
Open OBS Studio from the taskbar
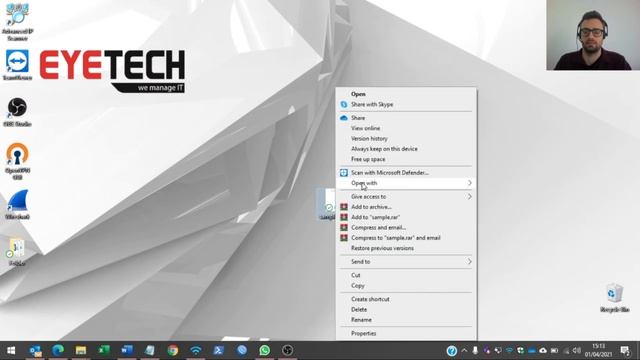point(287,350)
